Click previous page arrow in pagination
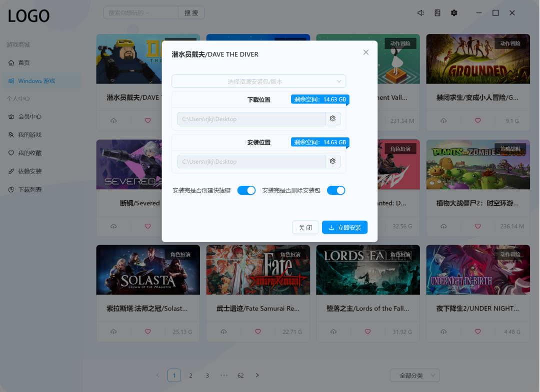The width and height of the screenshot is (540, 392). click(157, 375)
